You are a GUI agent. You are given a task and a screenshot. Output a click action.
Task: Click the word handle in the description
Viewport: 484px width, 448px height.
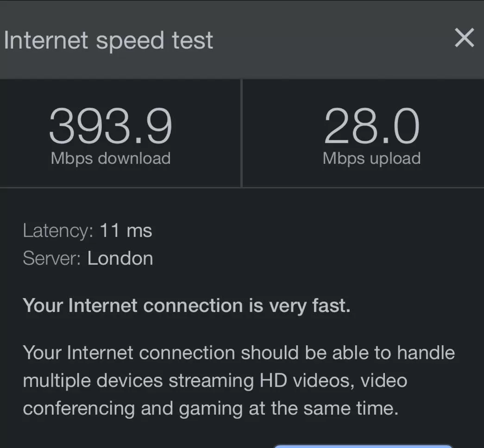pos(426,353)
